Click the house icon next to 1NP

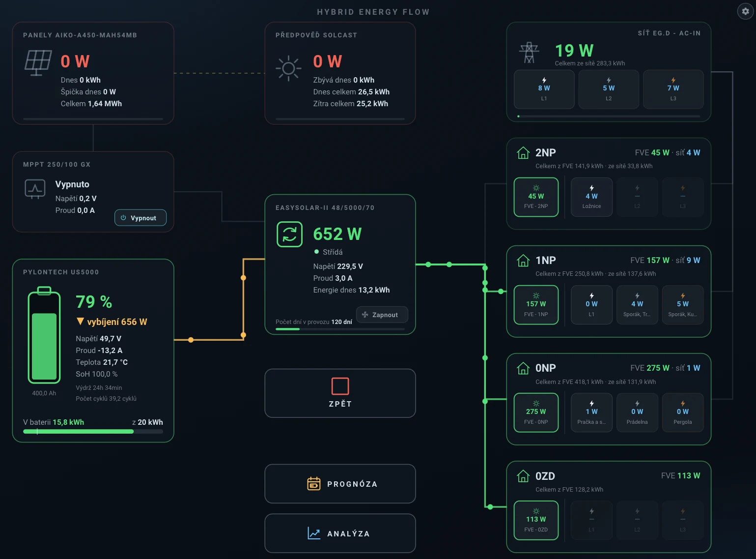pyautogui.click(x=523, y=261)
